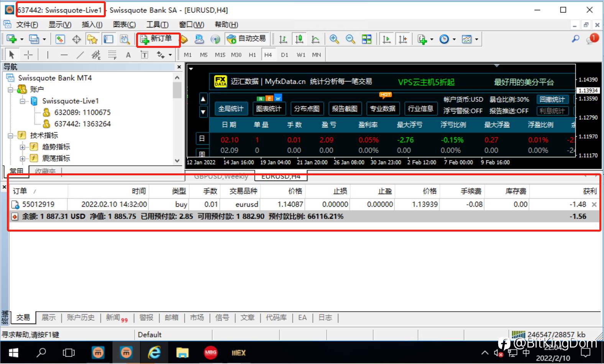Launch MetaEditor with the yellow icon
Viewport: 604px width, 364px height.
click(184, 39)
